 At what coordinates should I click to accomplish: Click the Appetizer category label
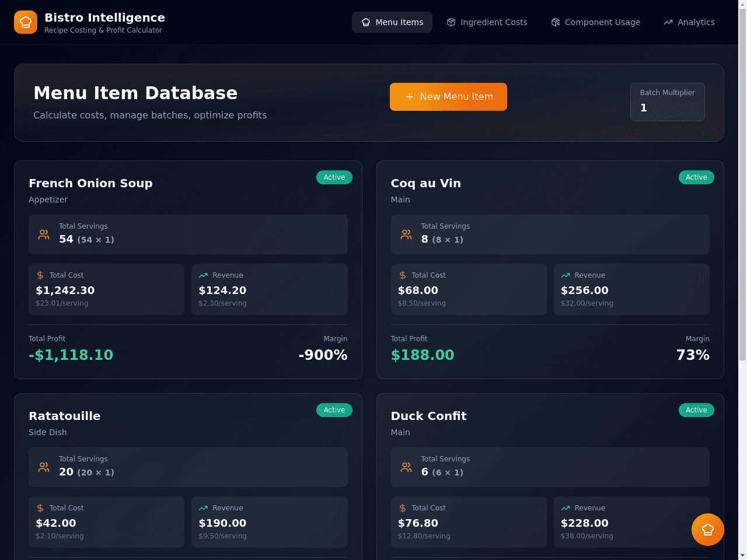(48, 199)
